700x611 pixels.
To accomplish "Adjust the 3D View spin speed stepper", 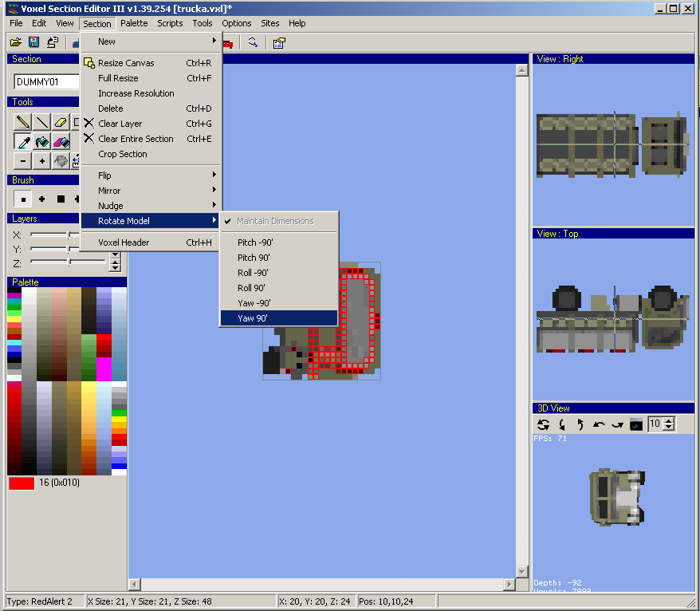I will 669,424.
